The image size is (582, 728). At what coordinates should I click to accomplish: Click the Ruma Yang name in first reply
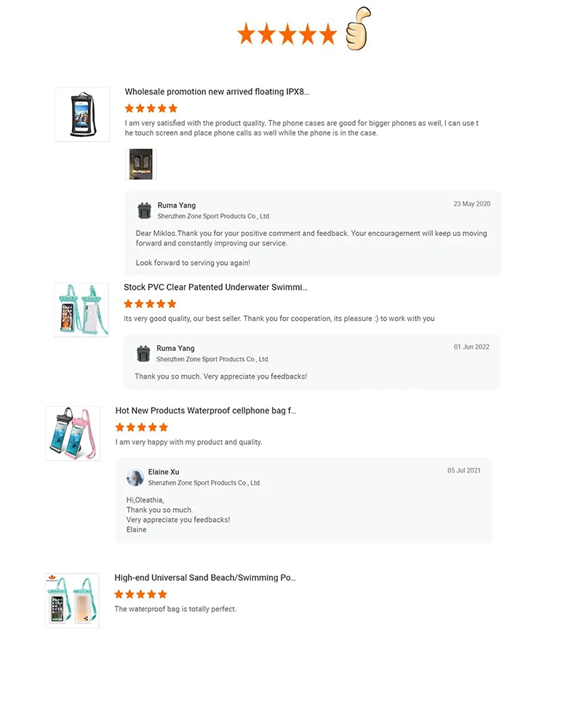point(177,205)
